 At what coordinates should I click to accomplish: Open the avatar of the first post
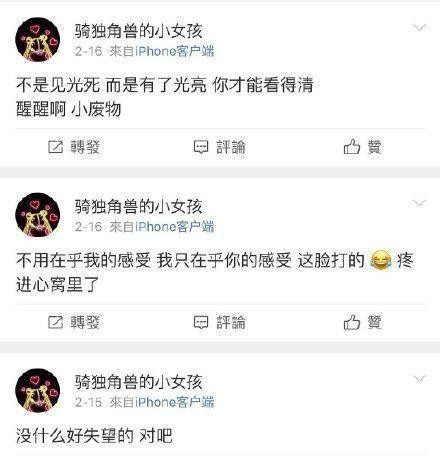click(38, 40)
